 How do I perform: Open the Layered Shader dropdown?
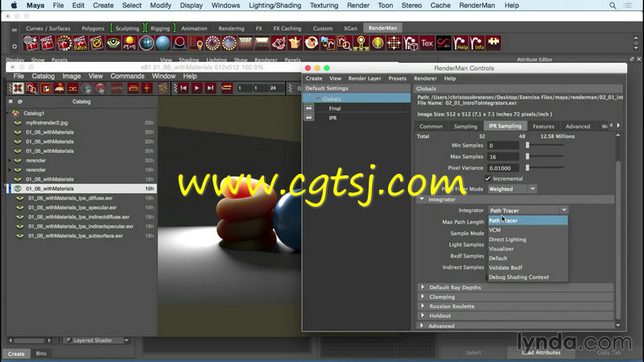point(97,340)
